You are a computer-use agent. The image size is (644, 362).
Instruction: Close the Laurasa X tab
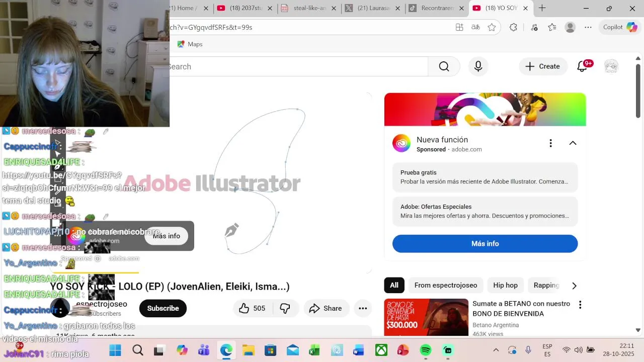point(398,8)
